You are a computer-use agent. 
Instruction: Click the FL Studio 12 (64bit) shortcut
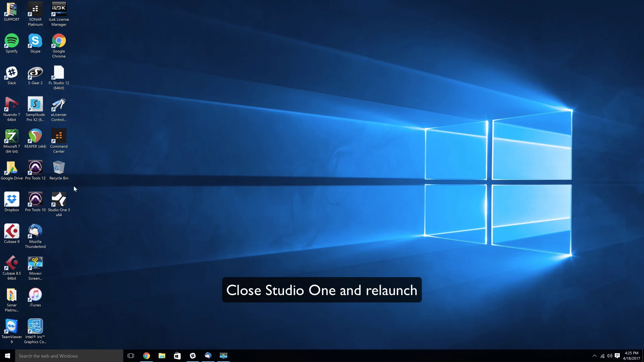59,78
